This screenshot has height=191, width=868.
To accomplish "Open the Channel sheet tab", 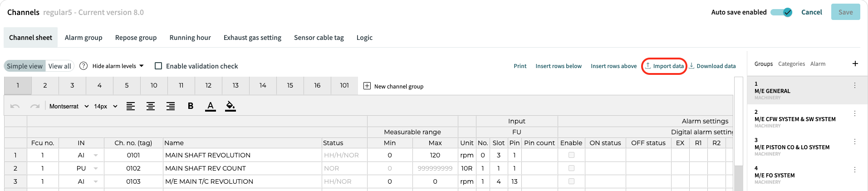I will click(x=30, y=38).
